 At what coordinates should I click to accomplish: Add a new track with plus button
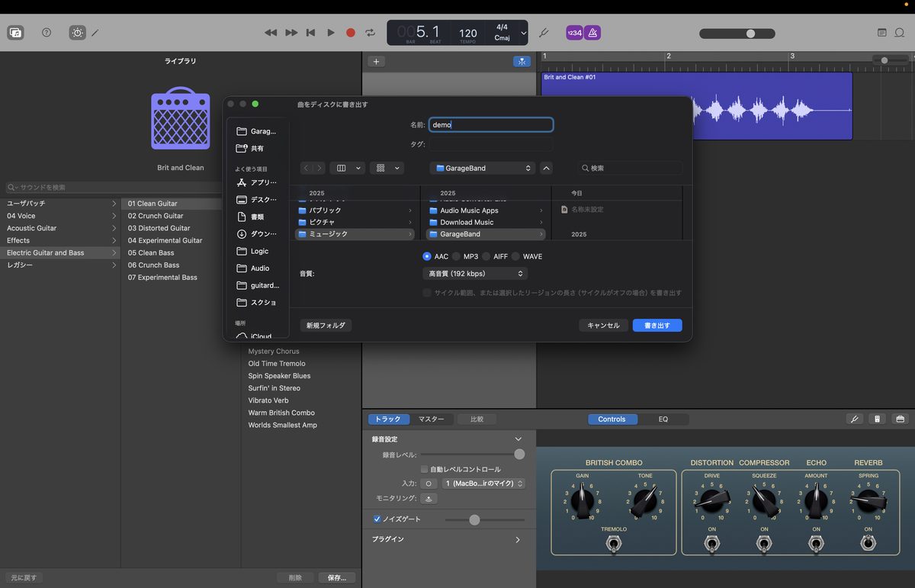point(376,62)
